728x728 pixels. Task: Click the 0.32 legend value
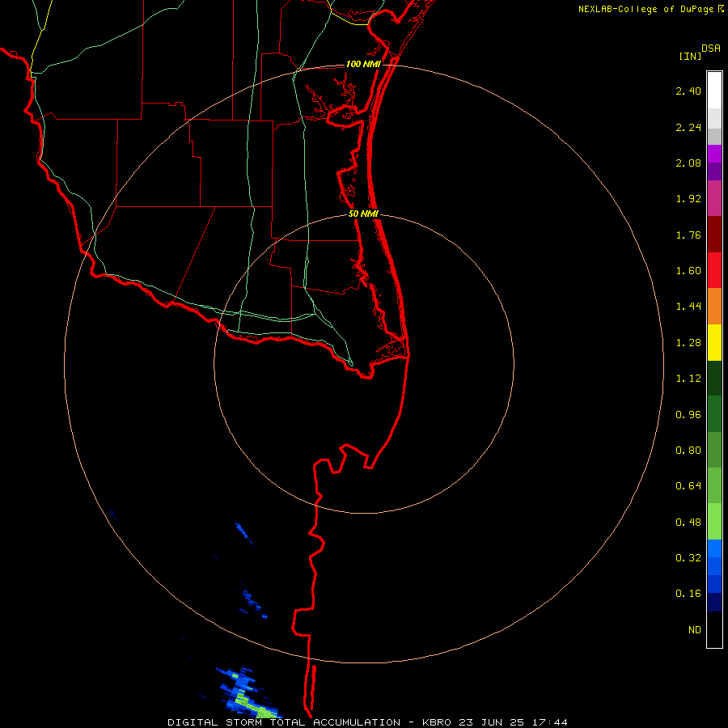pyautogui.click(x=688, y=558)
